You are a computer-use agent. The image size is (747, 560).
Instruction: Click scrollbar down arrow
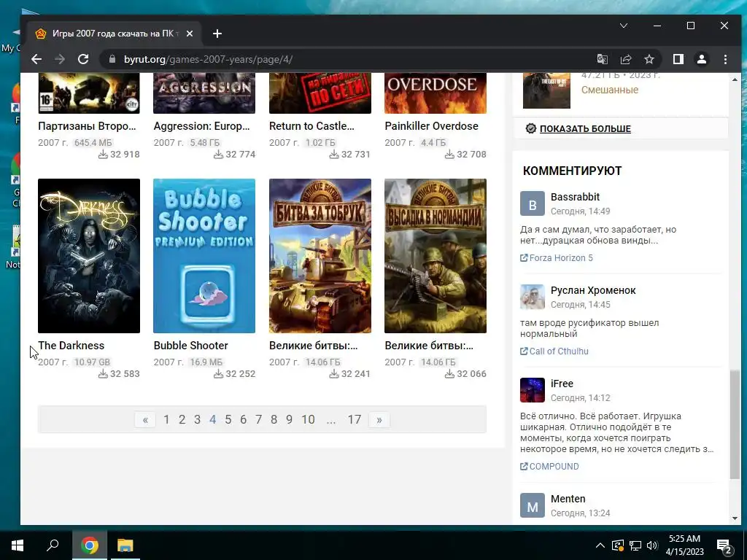click(735, 518)
